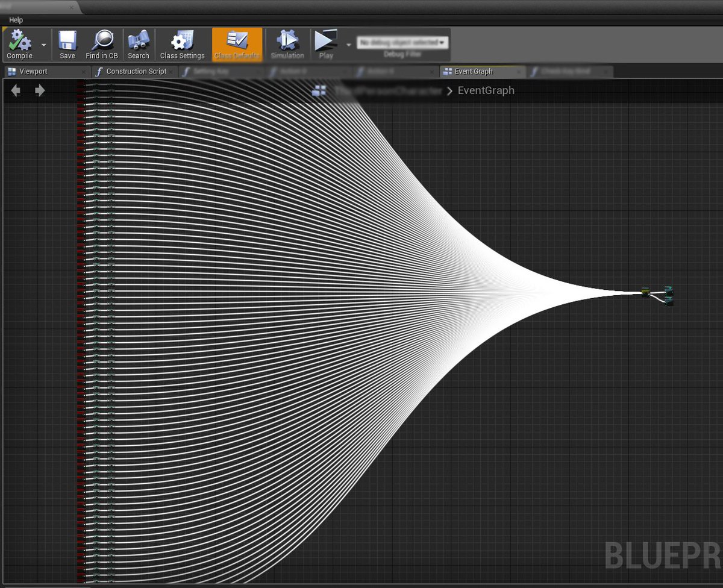Expand the Play options dropdown arrow
723x588 pixels.
tap(348, 45)
